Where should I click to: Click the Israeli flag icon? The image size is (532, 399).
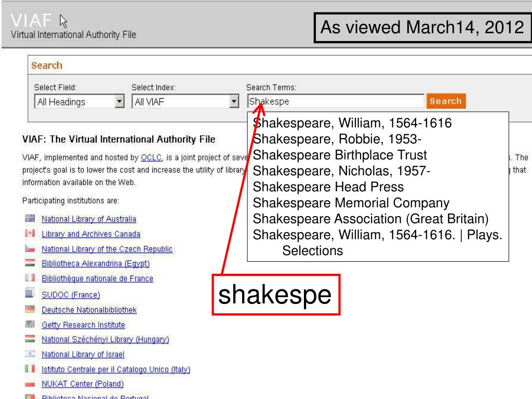coord(30,353)
